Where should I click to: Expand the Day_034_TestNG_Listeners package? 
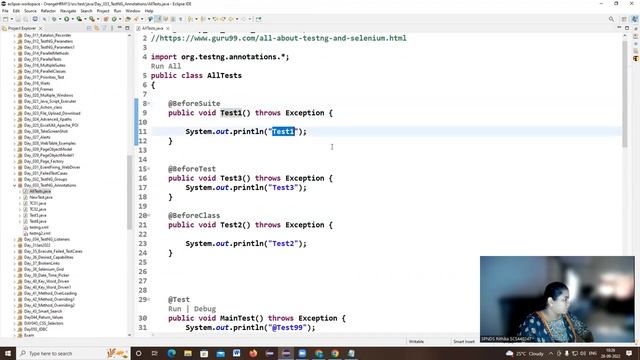tap(15, 239)
